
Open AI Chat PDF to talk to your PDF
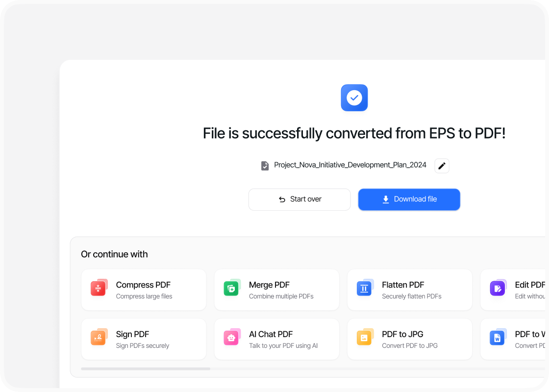click(x=276, y=339)
